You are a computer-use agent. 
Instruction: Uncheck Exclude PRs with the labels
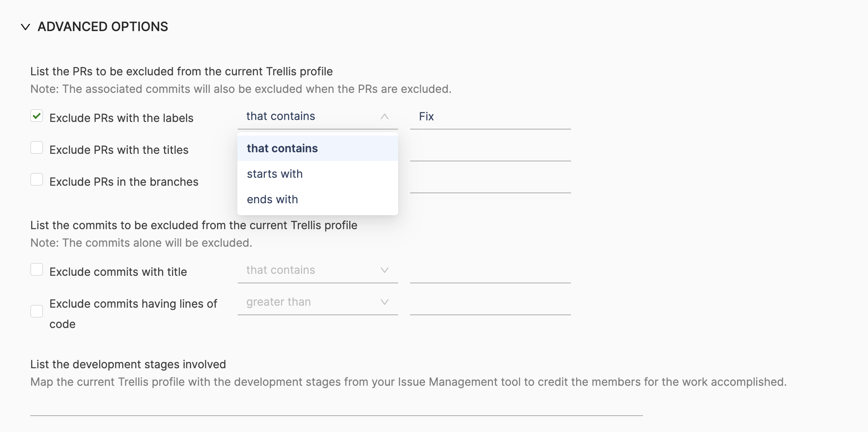37,116
